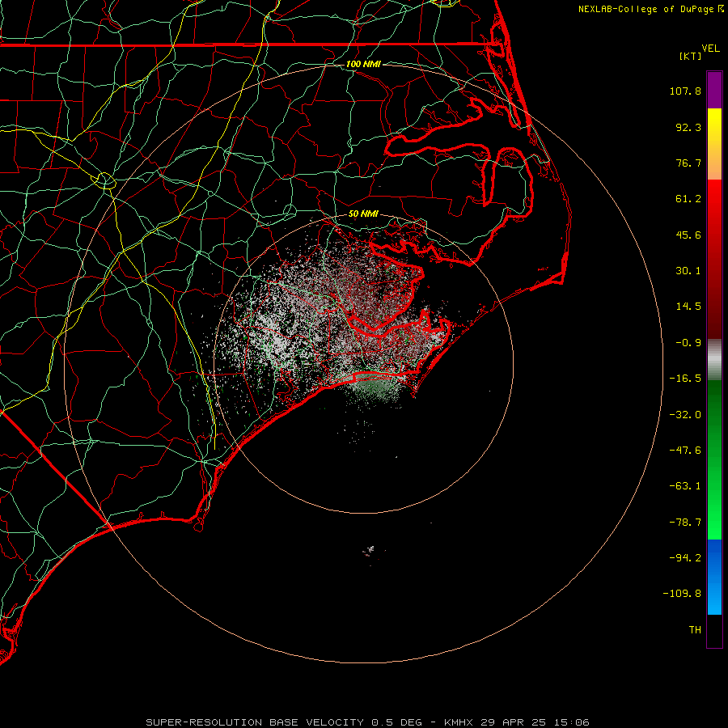
Task: Click the -94.2 legend value
Action: coord(685,558)
